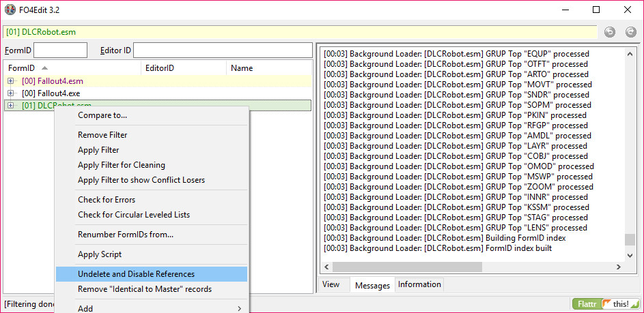Click the log line GRUP Top "OMOD" processed
The width and height of the screenshot is (644, 313).
(x=459, y=166)
